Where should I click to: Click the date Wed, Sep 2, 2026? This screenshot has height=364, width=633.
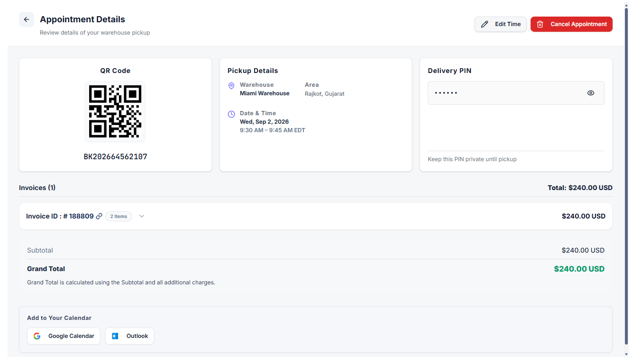click(264, 122)
